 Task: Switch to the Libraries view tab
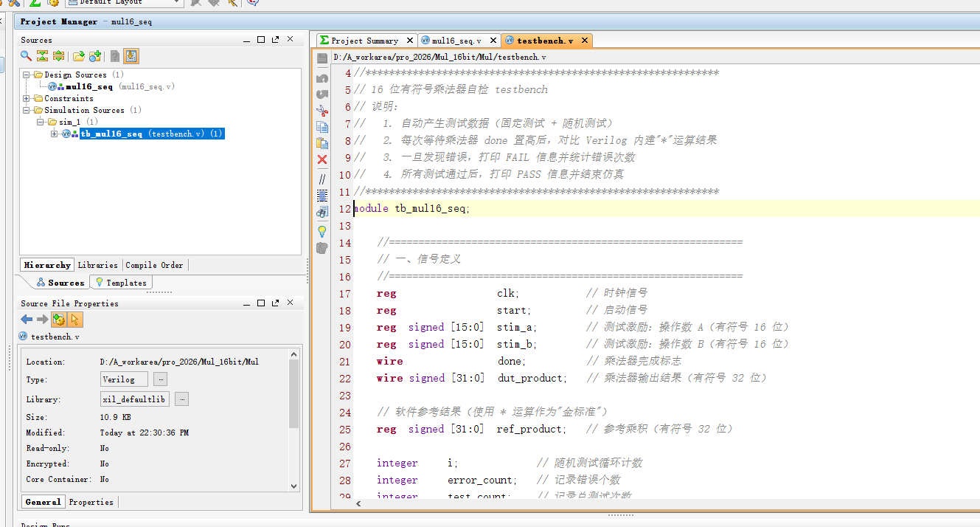pyautogui.click(x=97, y=265)
